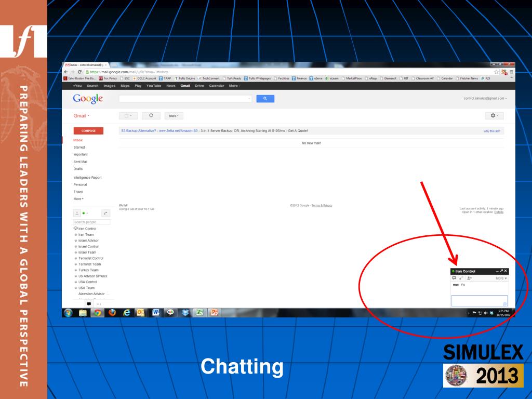This screenshot has width=532, height=399.
Task: Open the Gmail product dropdown
Action: (x=82, y=116)
